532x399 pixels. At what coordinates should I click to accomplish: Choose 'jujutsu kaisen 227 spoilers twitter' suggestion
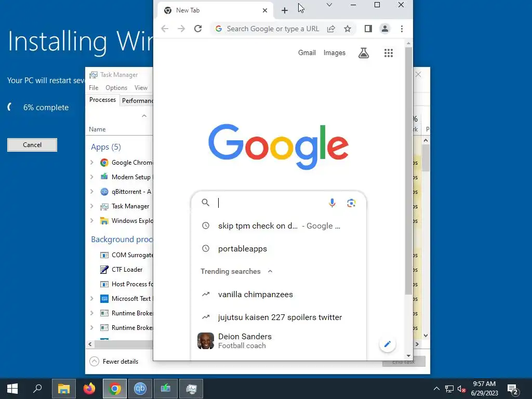(279, 317)
